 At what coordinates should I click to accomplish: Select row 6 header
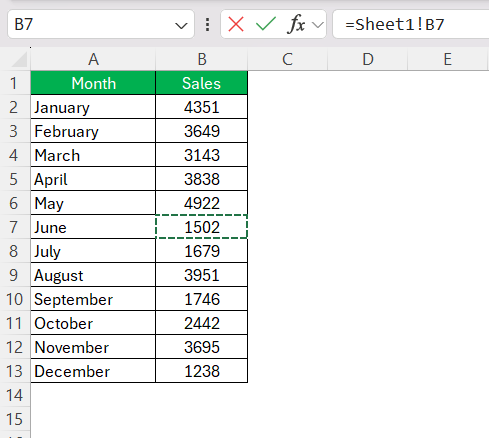(x=15, y=203)
